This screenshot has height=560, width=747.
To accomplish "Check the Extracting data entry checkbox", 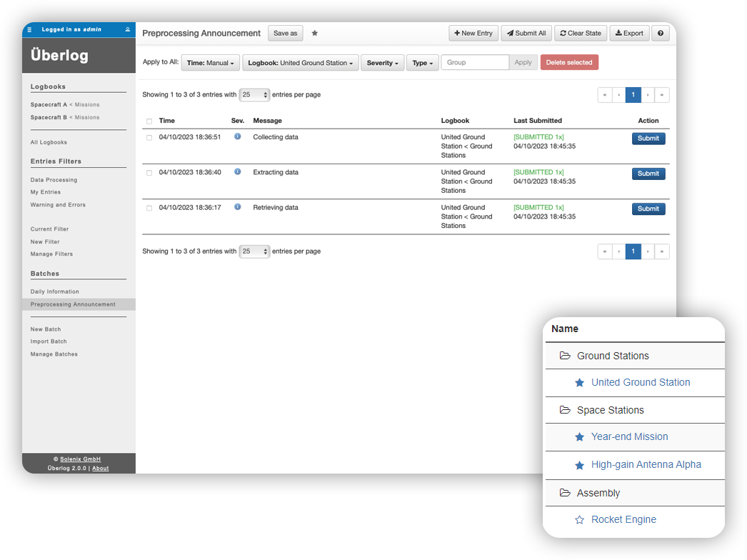I will [149, 173].
